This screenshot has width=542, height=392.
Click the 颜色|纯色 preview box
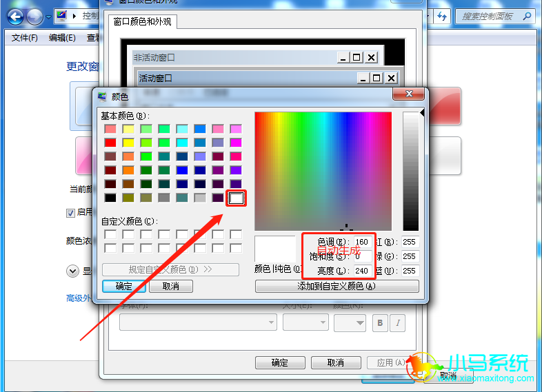click(x=275, y=249)
